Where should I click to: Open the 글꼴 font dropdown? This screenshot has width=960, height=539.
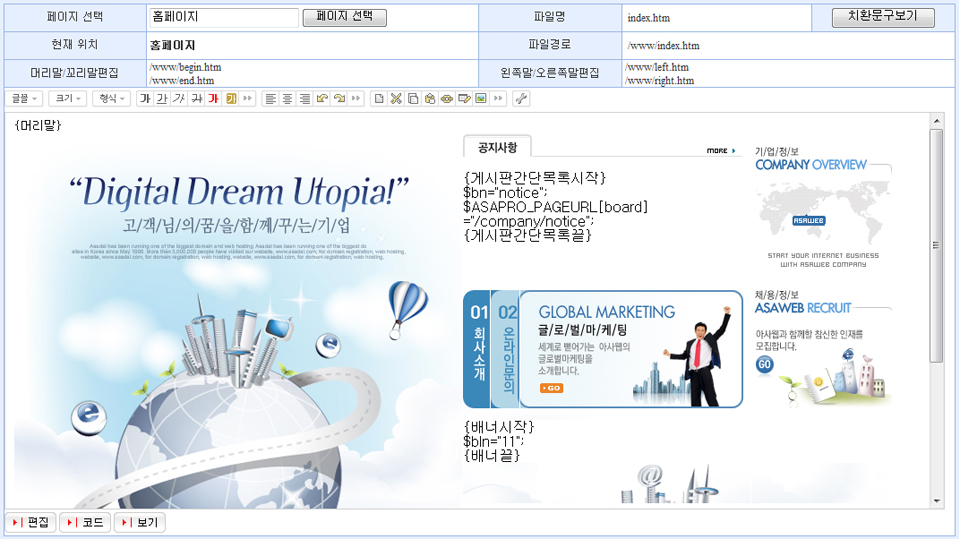tap(24, 99)
